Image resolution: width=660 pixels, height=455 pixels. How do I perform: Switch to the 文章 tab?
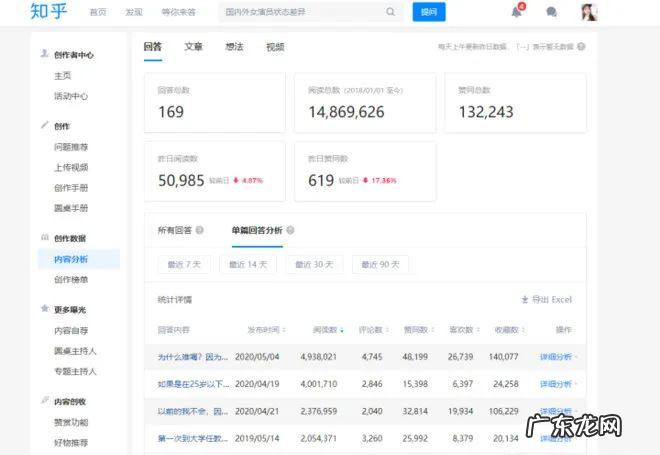(194, 47)
